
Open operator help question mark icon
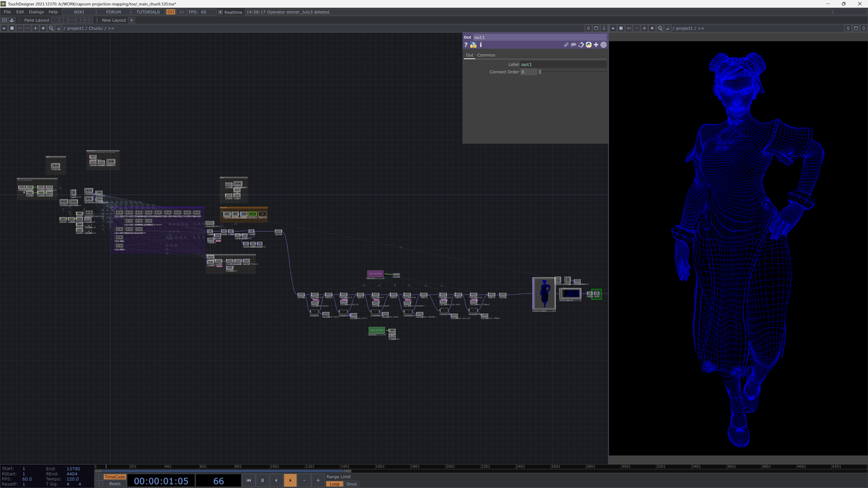(466, 45)
